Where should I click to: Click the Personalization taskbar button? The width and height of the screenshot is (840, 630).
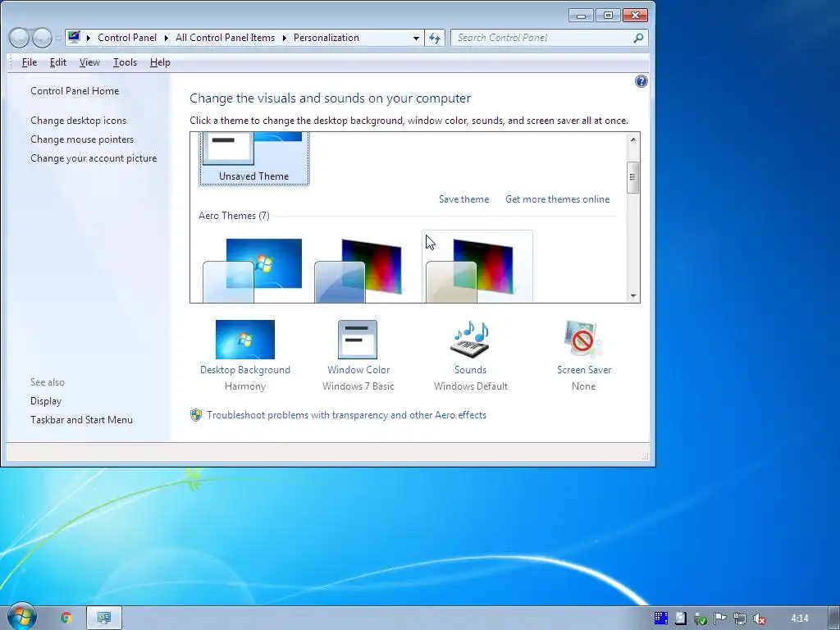104,618
